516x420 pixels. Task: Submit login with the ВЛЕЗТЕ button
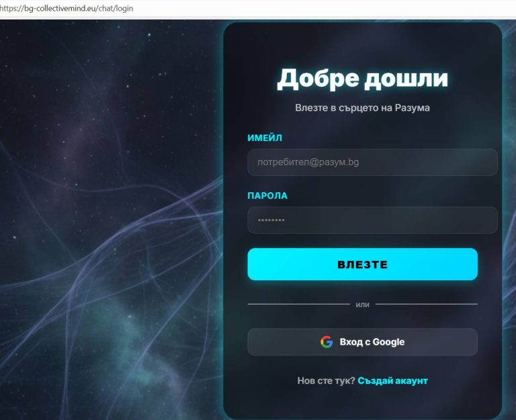(x=362, y=264)
